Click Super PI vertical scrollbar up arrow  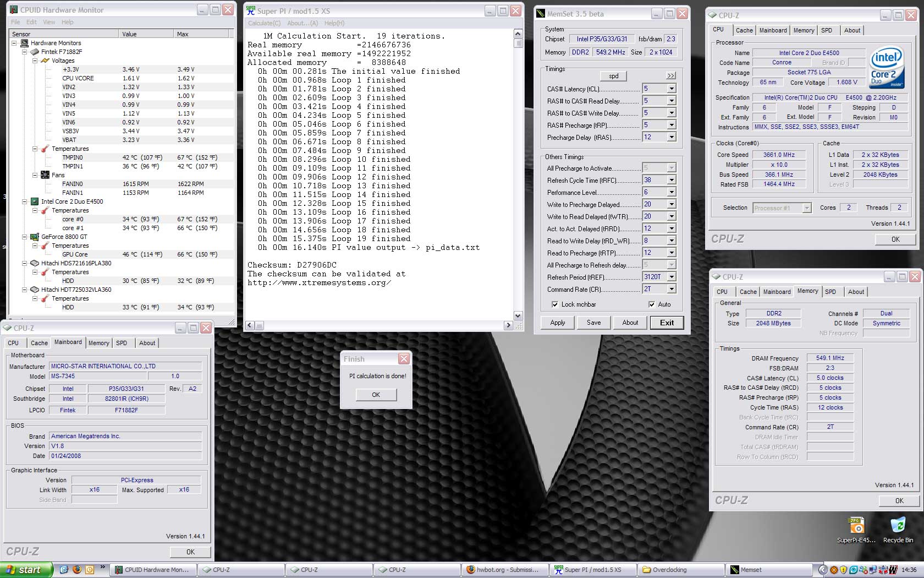[518, 34]
